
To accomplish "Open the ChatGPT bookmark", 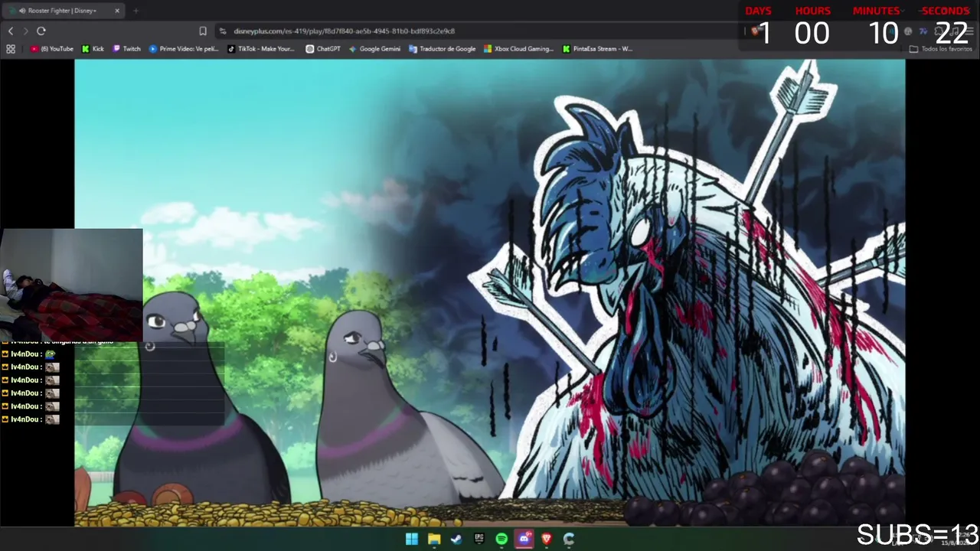I will pyautogui.click(x=323, y=49).
